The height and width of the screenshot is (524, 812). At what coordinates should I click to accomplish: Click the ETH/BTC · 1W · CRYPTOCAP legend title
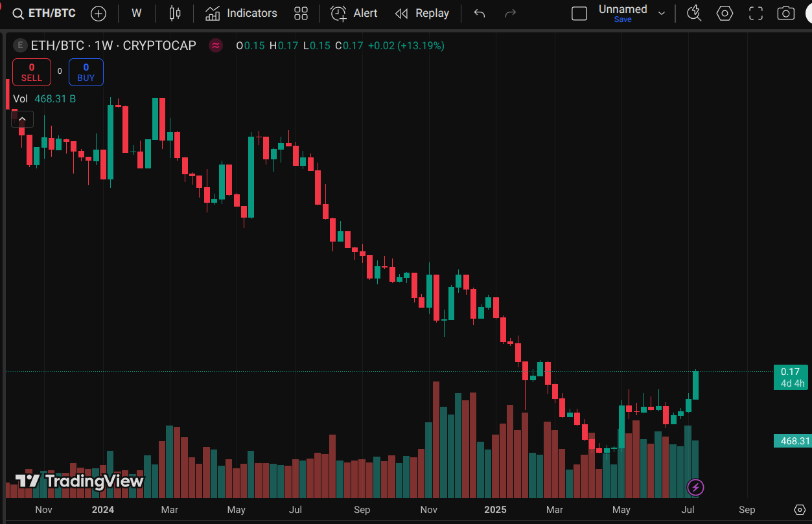(x=113, y=45)
